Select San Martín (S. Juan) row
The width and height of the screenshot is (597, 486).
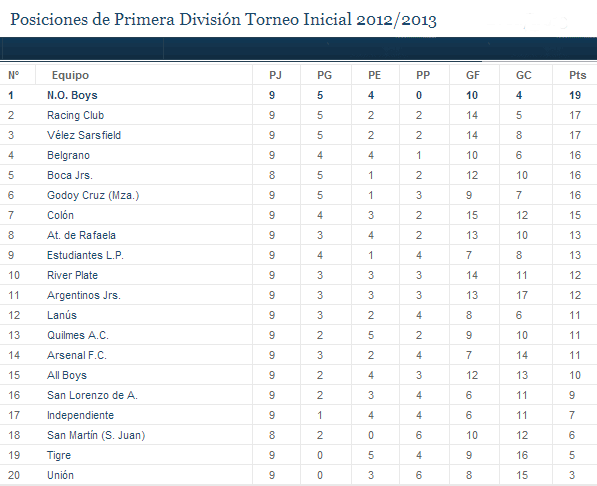pyautogui.click(x=298, y=435)
